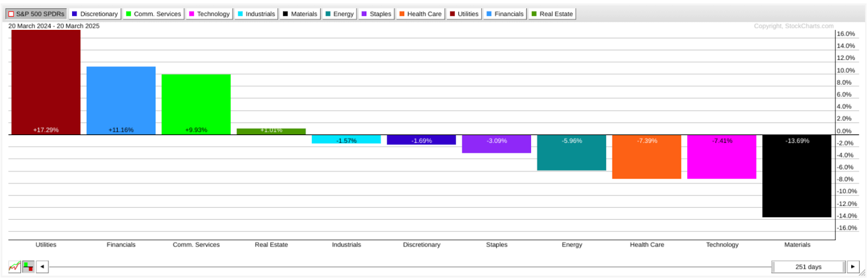The width and height of the screenshot is (868, 279).
Task: Click the Financials legend button
Action: click(x=505, y=14)
